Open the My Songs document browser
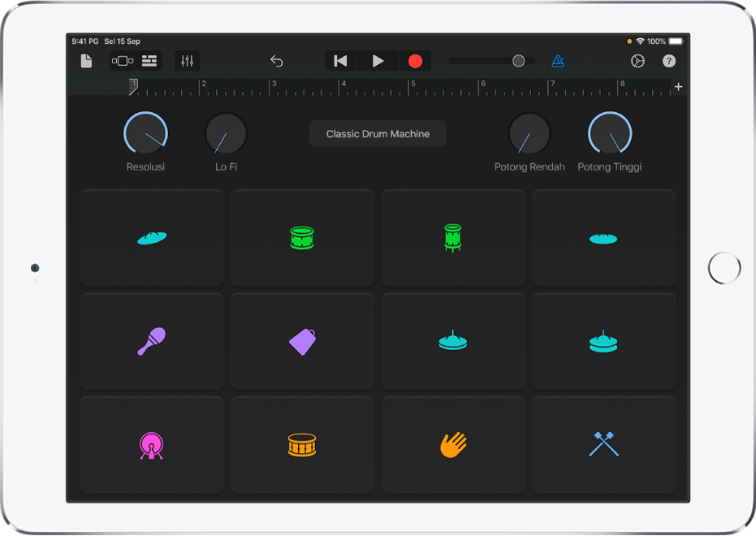 tap(86, 61)
